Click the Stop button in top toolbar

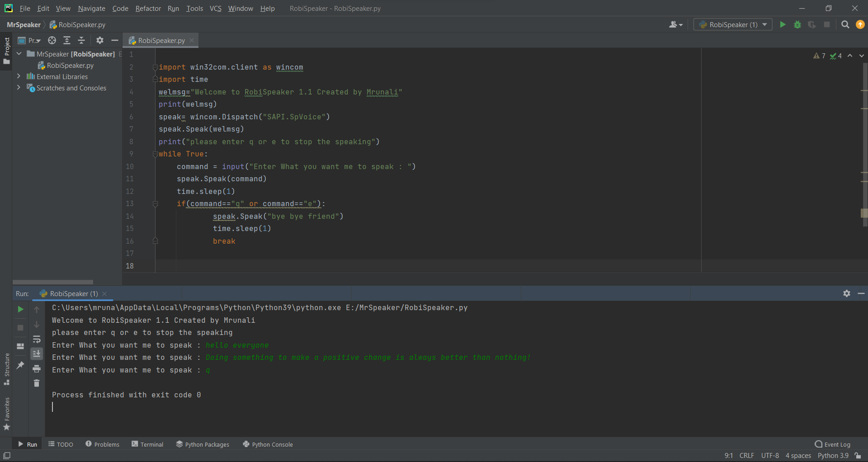tap(827, 24)
